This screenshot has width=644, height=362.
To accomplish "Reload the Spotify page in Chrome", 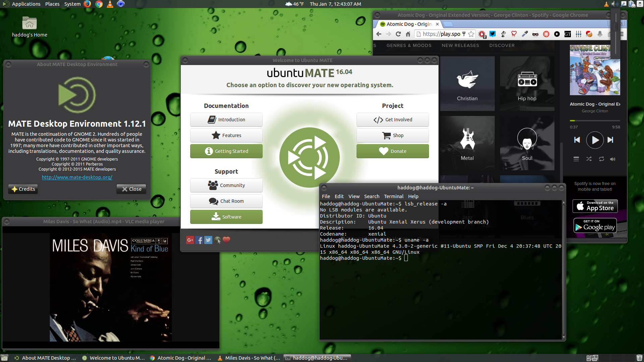I will (x=398, y=34).
